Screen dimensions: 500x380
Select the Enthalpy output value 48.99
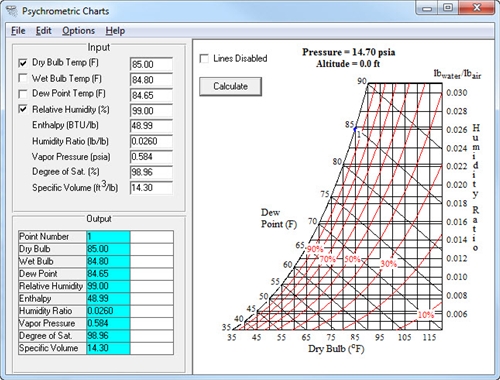coord(108,298)
